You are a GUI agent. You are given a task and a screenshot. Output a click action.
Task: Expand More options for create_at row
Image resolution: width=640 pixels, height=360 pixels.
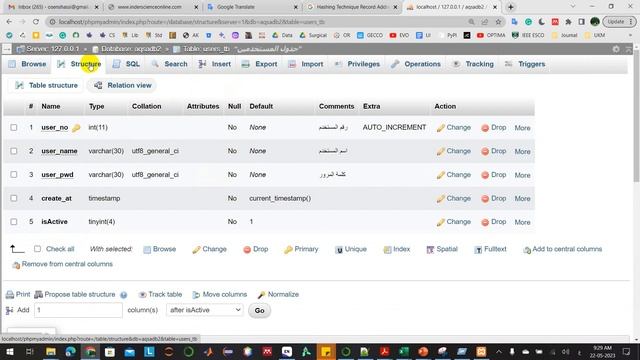click(x=522, y=199)
